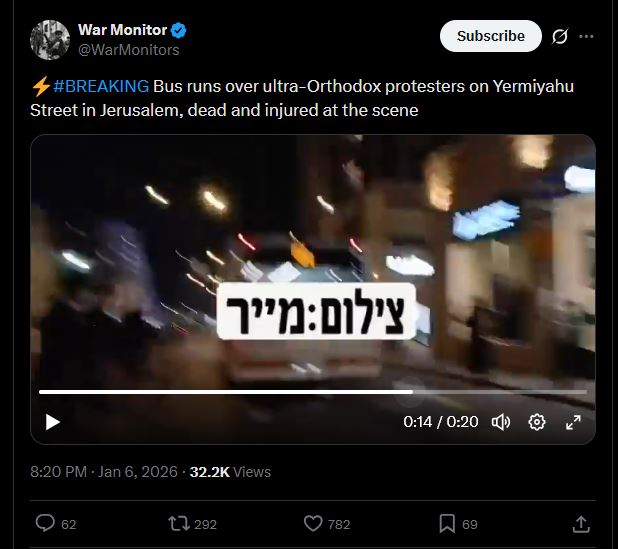Repost this tweet

pos(179,524)
